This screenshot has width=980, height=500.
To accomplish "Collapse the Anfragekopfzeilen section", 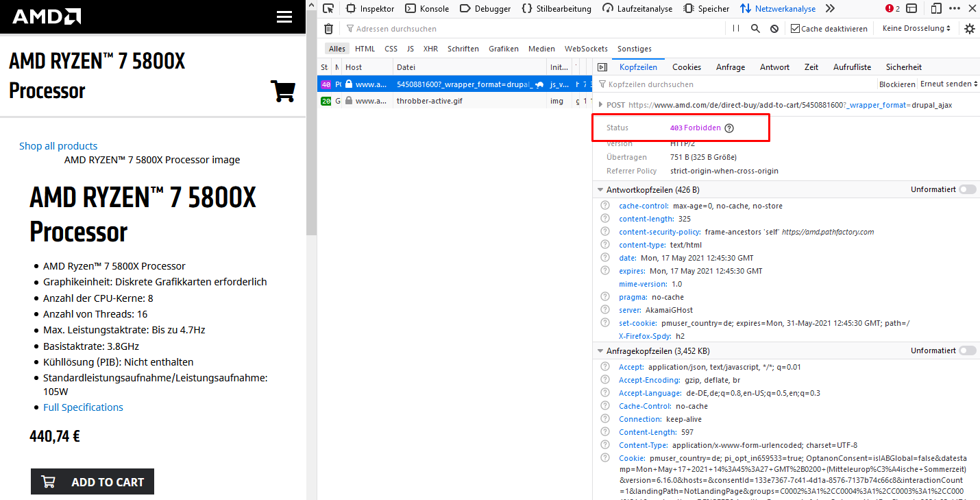I will (599, 350).
